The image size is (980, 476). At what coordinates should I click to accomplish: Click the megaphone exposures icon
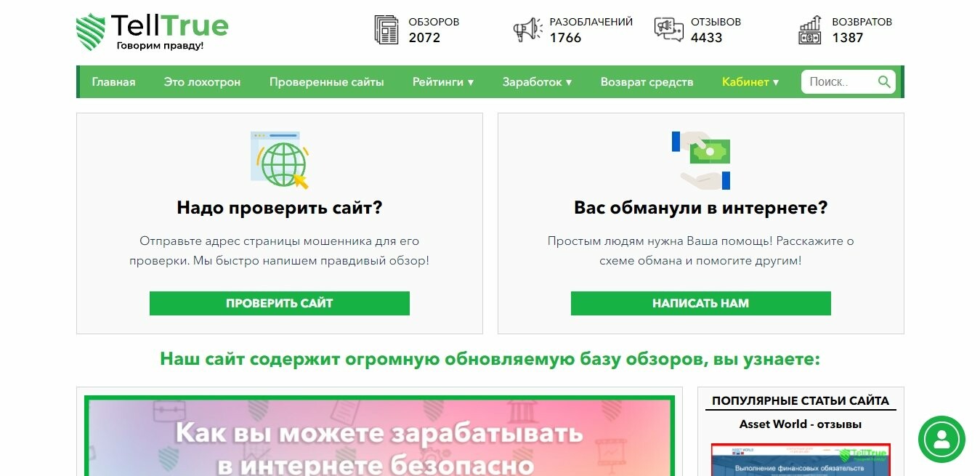(527, 30)
